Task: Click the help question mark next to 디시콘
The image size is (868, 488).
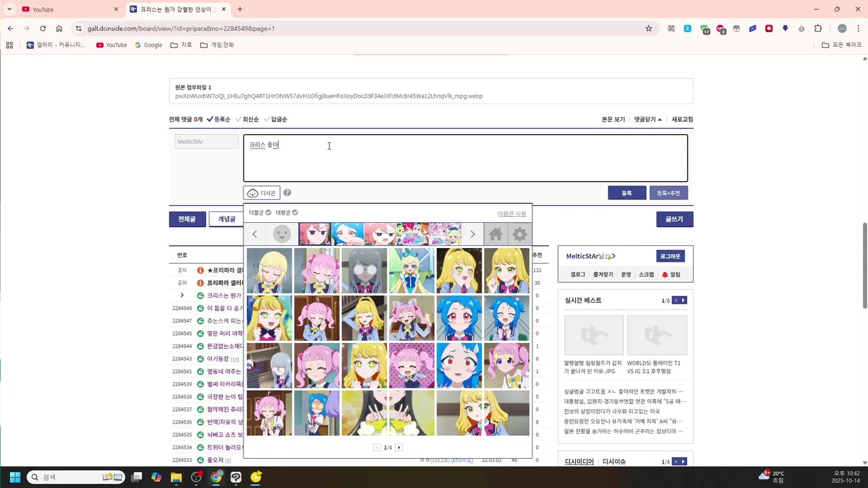Action: coord(288,193)
